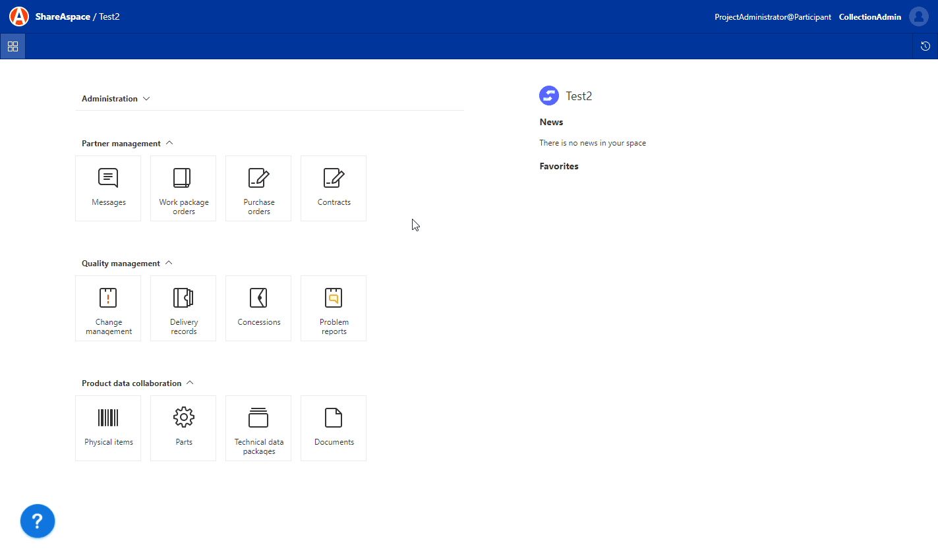Open the Parts gear tile
Viewport: 938px width, 560px height.
(183, 428)
